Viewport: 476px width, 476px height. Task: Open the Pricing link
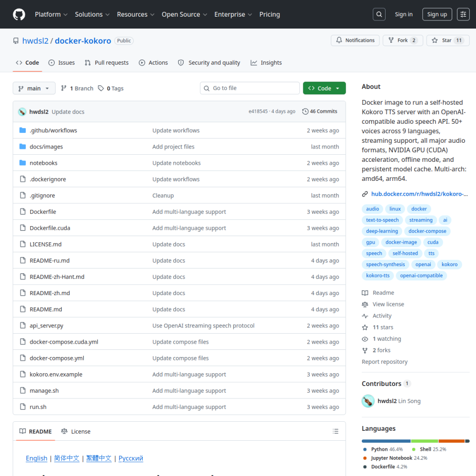(x=269, y=14)
